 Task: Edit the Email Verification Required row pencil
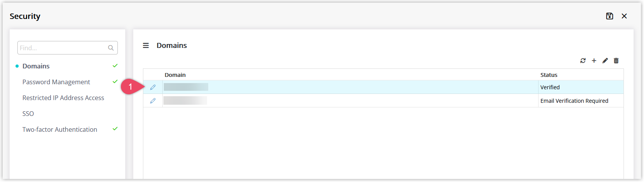tap(153, 101)
